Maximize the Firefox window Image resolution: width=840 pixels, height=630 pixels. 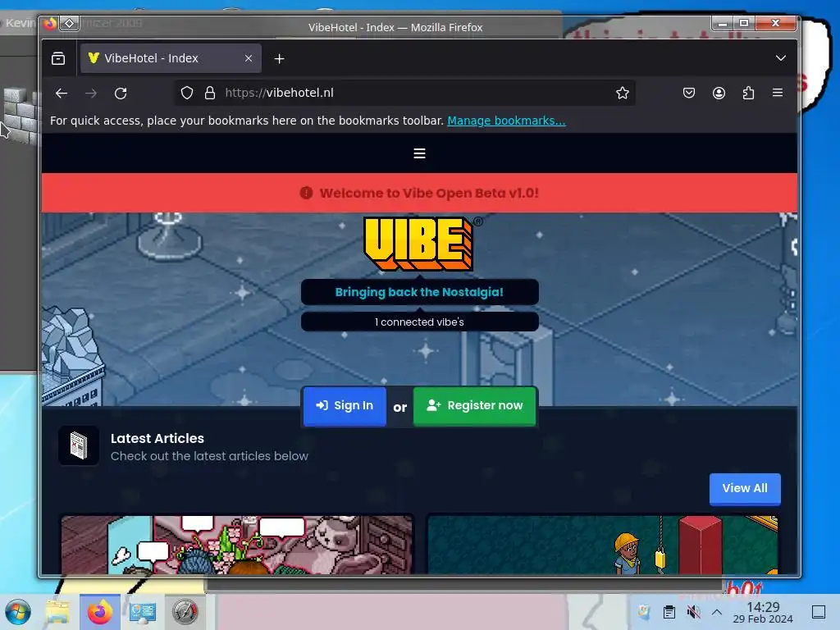744,23
